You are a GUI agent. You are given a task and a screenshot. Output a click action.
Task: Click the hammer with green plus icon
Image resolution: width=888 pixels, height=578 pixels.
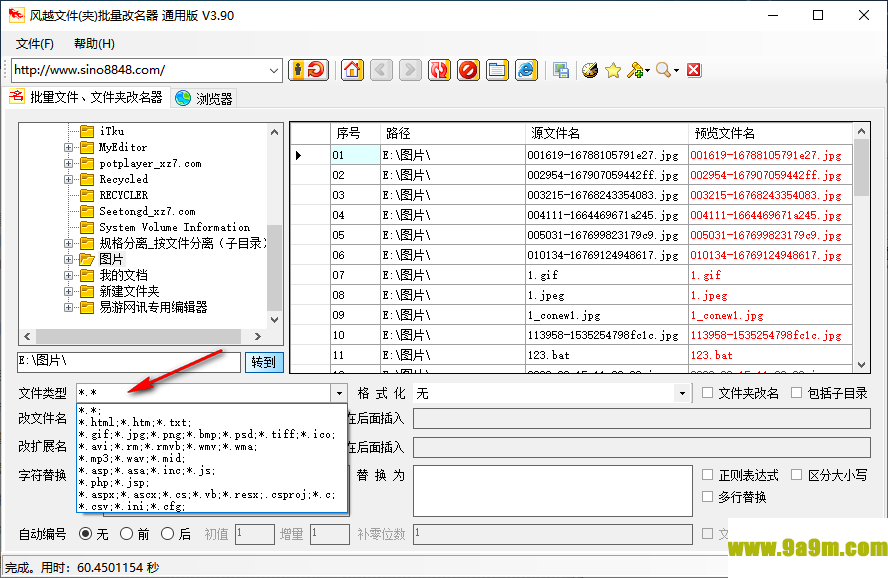(635, 70)
